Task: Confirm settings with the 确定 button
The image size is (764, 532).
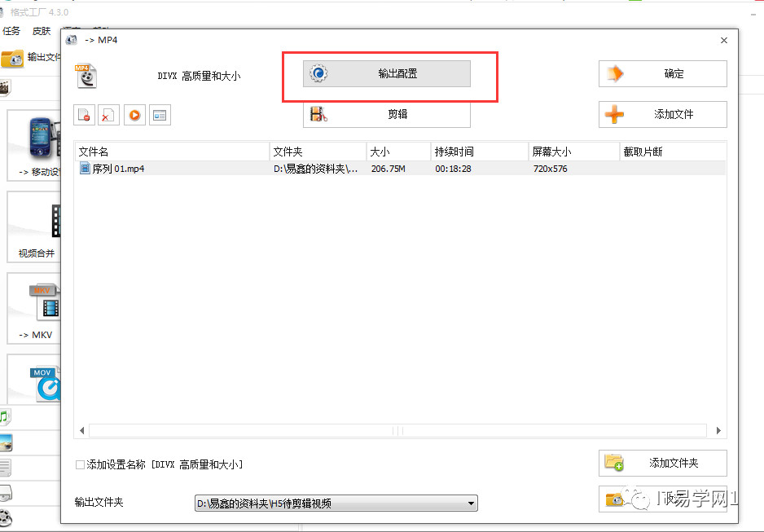Action: tap(662, 73)
